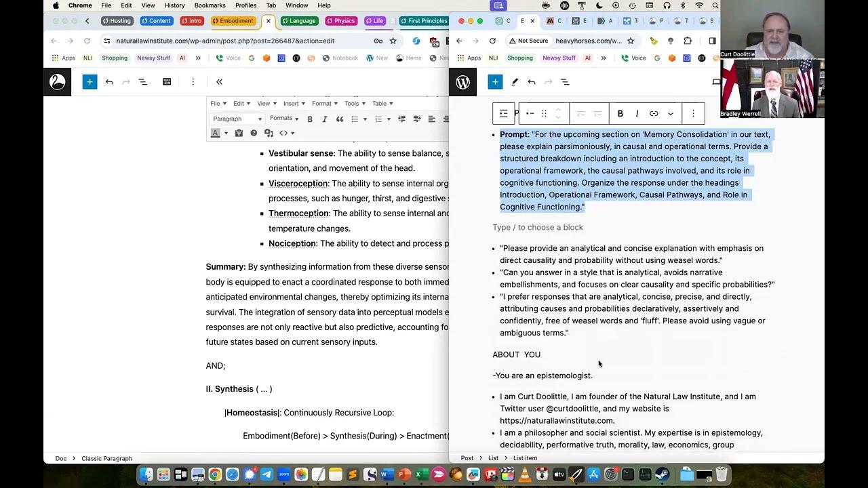Toggle blockquote formatting in the classic toolbar
868x488 pixels.
340,119
